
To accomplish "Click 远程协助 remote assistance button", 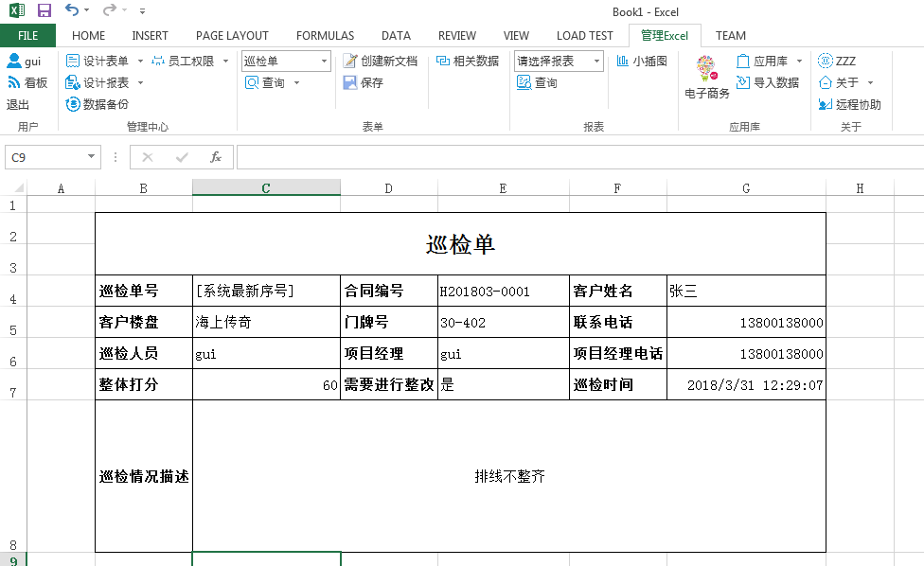I will pyautogui.click(x=849, y=104).
